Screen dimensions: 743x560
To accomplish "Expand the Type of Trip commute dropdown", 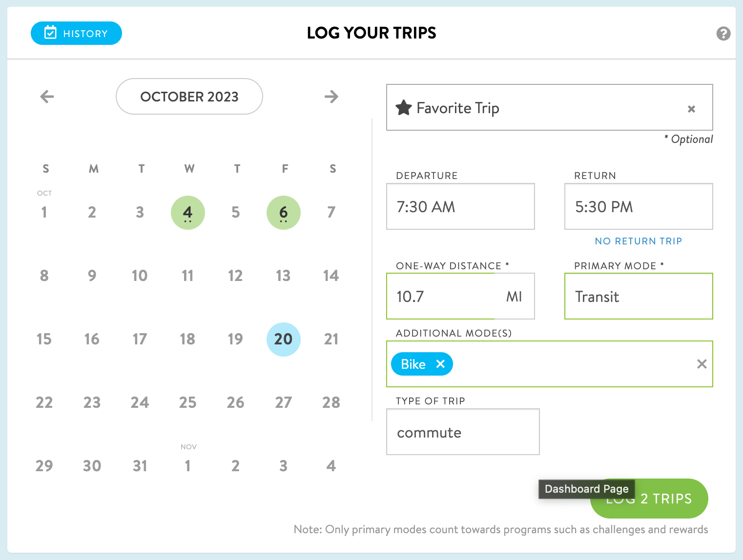I will click(463, 432).
